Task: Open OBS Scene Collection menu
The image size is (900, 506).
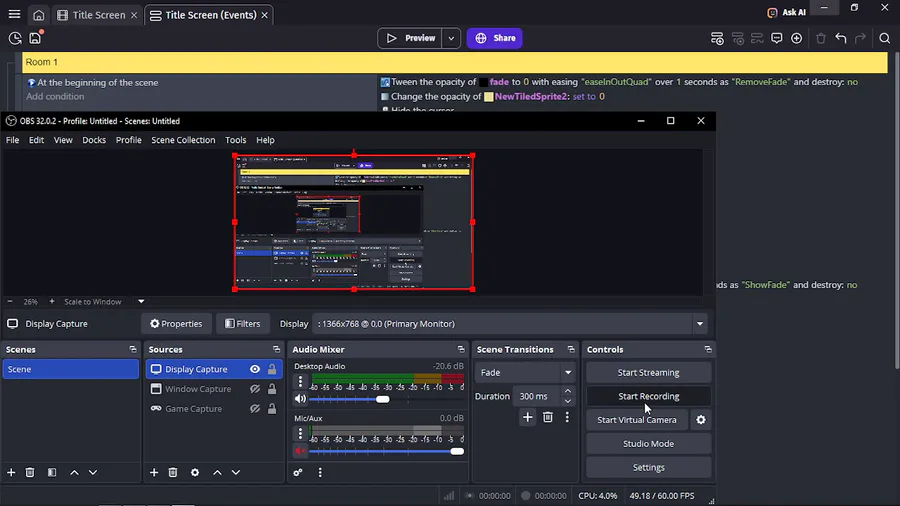Action: point(183,140)
